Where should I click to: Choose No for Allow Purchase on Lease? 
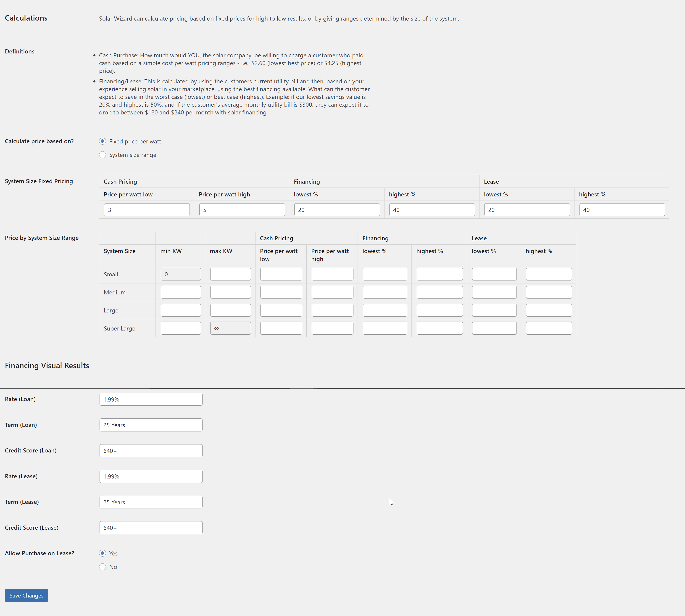click(103, 567)
